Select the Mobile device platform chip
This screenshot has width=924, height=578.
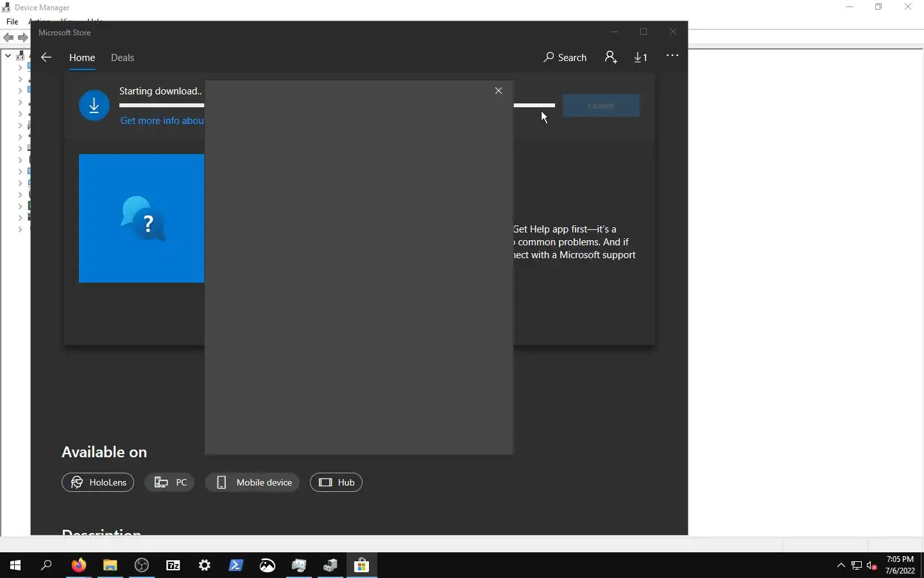(x=252, y=482)
